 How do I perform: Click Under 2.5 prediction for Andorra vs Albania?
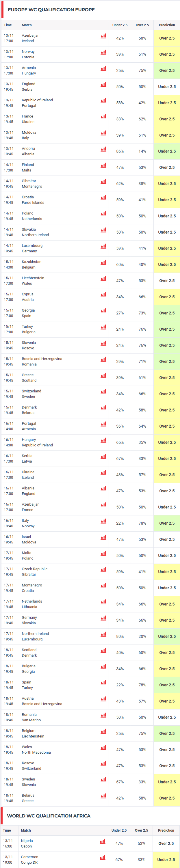(x=167, y=151)
